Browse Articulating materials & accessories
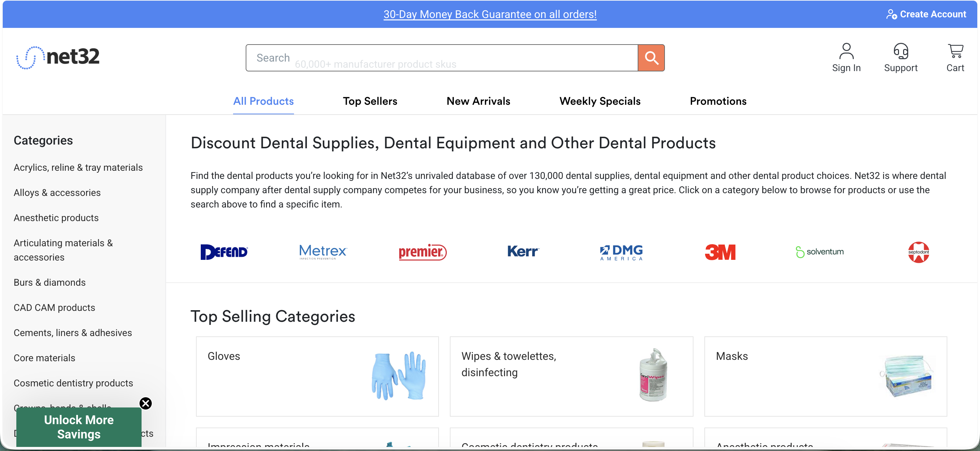The image size is (980, 451). pyautogui.click(x=63, y=250)
